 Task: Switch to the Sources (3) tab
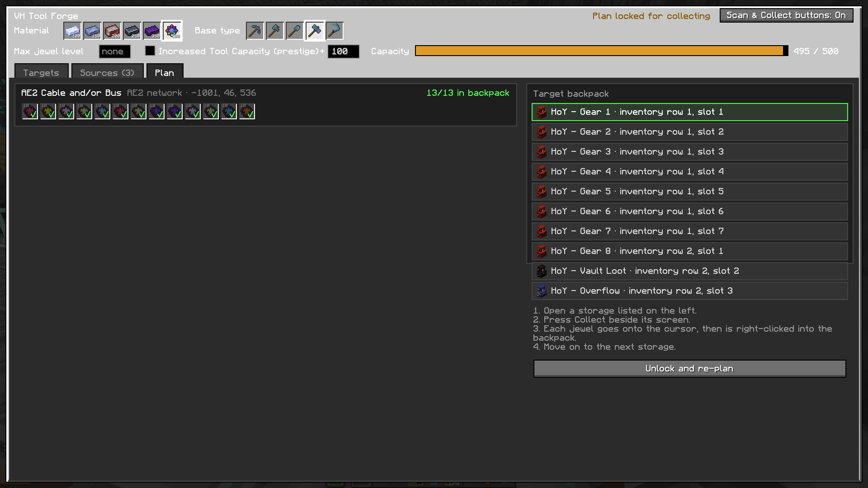click(x=108, y=71)
